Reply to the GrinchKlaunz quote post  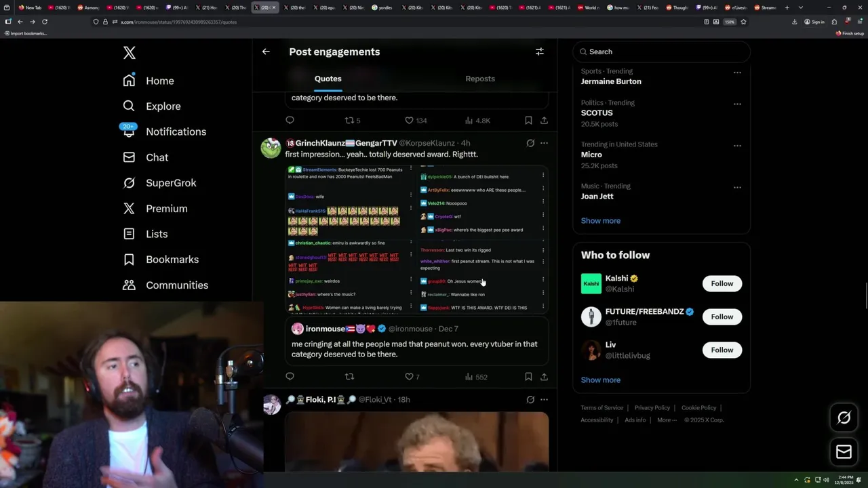[290, 376]
